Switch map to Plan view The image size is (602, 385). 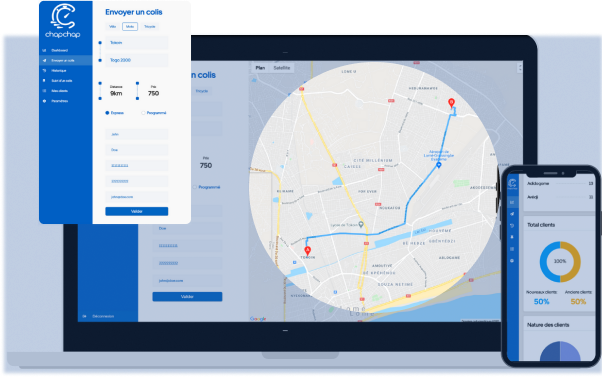260,68
